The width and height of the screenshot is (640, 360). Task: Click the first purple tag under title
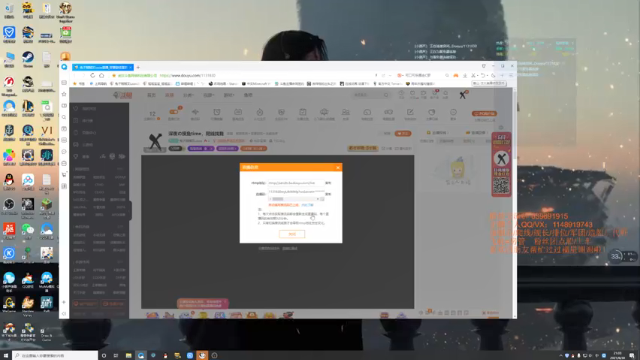point(201,149)
